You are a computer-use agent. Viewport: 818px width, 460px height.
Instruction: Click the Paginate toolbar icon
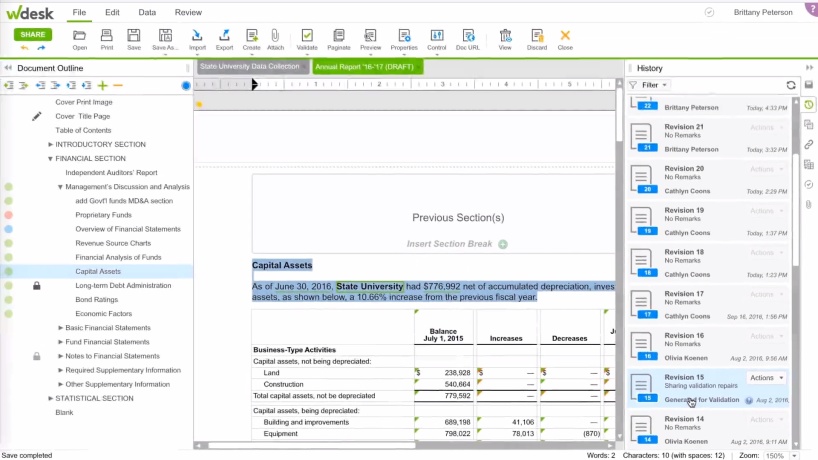339,40
